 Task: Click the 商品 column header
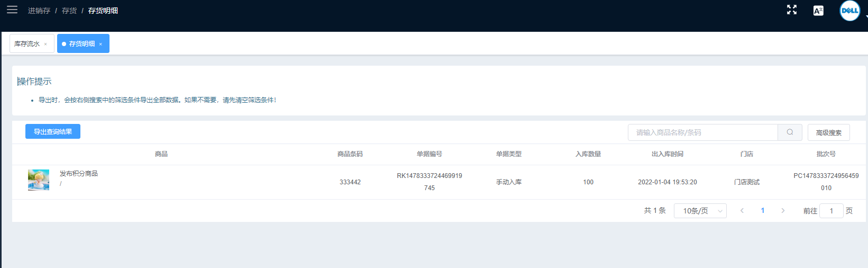(x=161, y=154)
